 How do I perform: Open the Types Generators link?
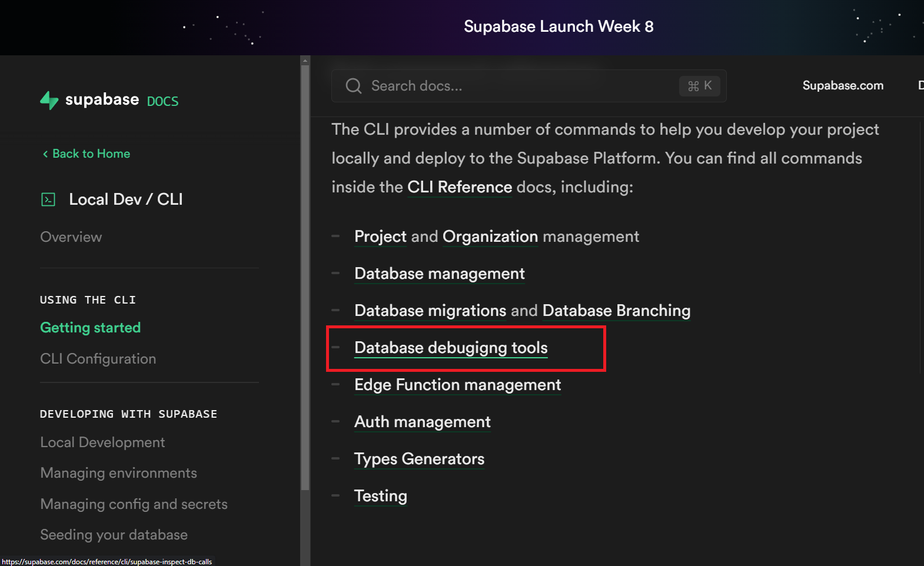point(419,458)
